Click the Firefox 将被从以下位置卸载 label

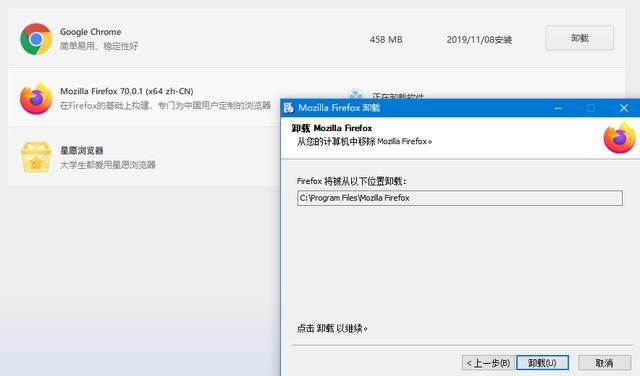(x=351, y=181)
